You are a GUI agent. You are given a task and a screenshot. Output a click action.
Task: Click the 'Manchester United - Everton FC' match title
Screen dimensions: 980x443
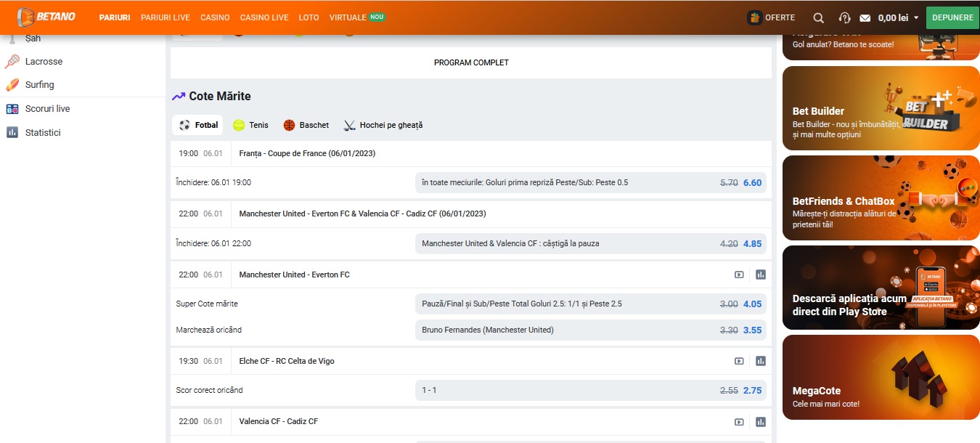click(294, 275)
